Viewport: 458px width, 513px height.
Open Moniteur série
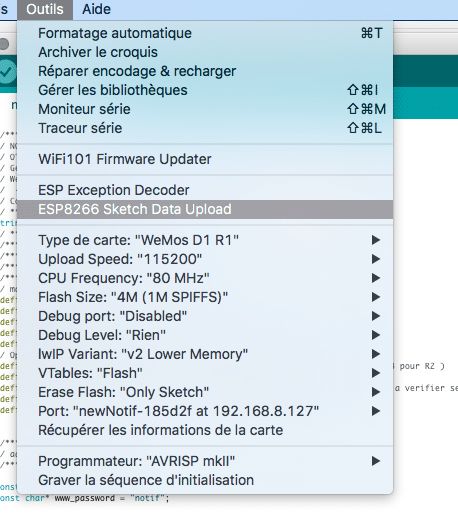click(x=205, y=109)
